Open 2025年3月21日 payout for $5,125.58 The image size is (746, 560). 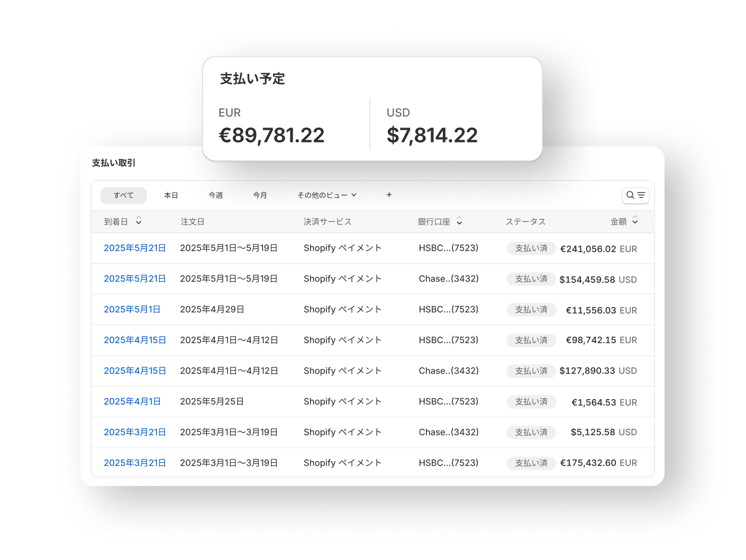pyautogui.click(x=135, y=432)
